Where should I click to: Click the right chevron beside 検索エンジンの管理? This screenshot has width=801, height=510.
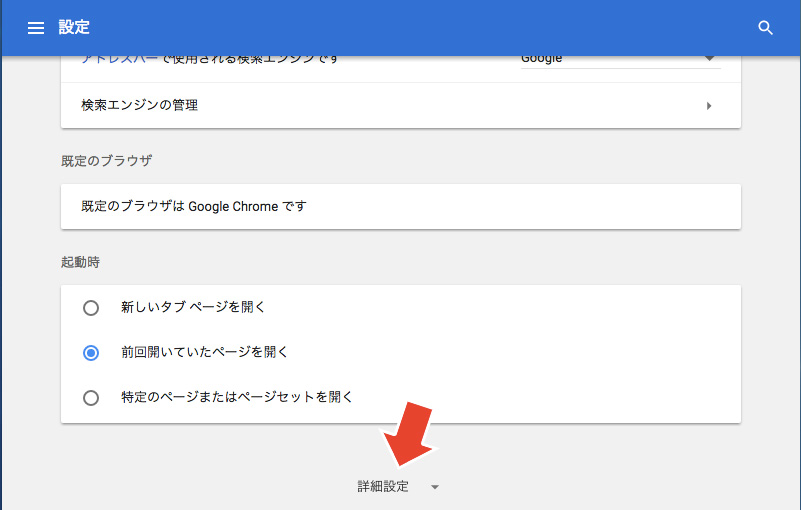pyautogui.click(x=709, y=105)
